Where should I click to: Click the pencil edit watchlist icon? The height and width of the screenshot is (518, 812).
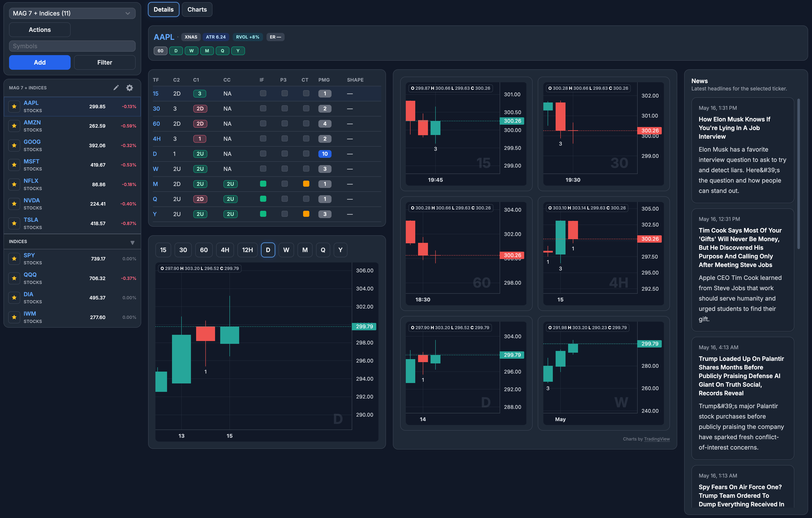[x=116, y=88]
